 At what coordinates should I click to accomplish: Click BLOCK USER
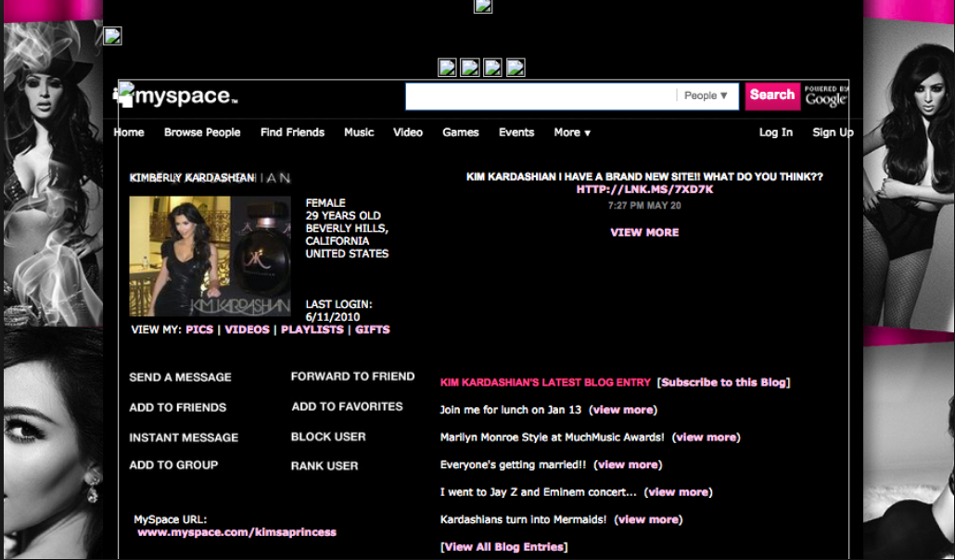(328, 437)
